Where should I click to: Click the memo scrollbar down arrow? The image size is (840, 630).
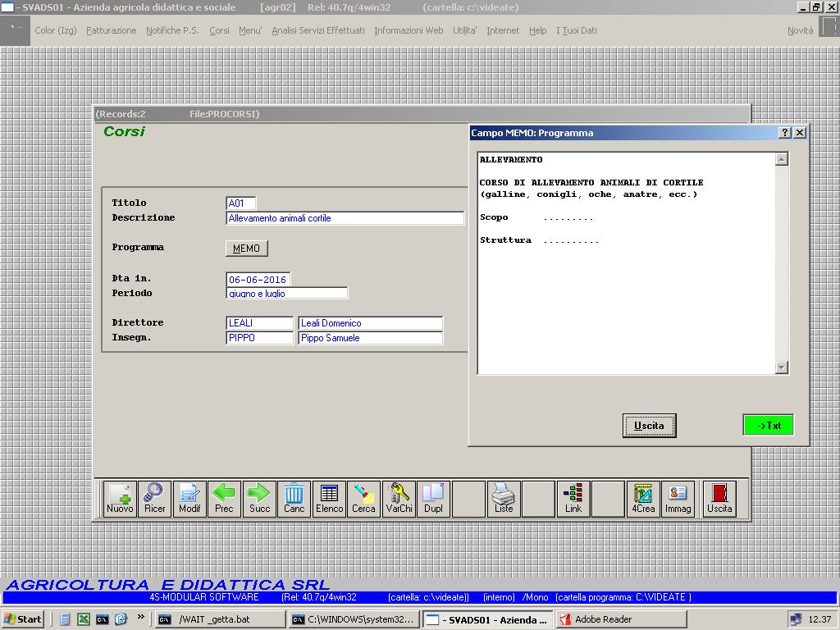tap(782, 367)
